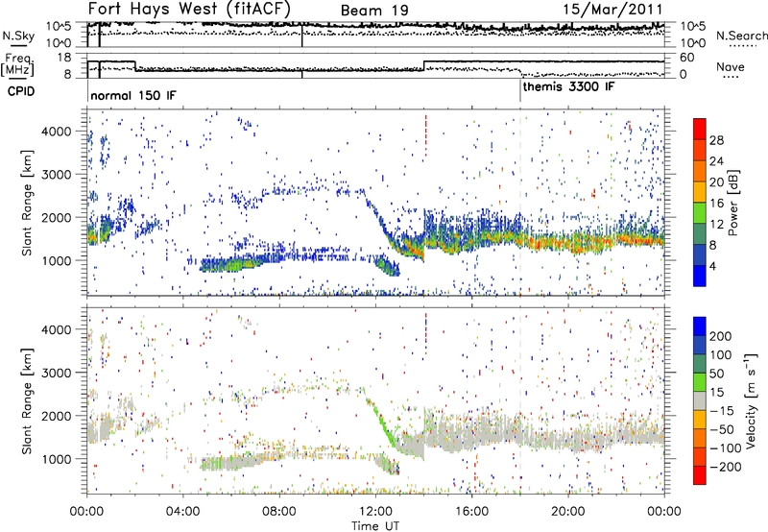Click the '08:00' time tick label
768x532 pixels.
[x=279, y=512]
